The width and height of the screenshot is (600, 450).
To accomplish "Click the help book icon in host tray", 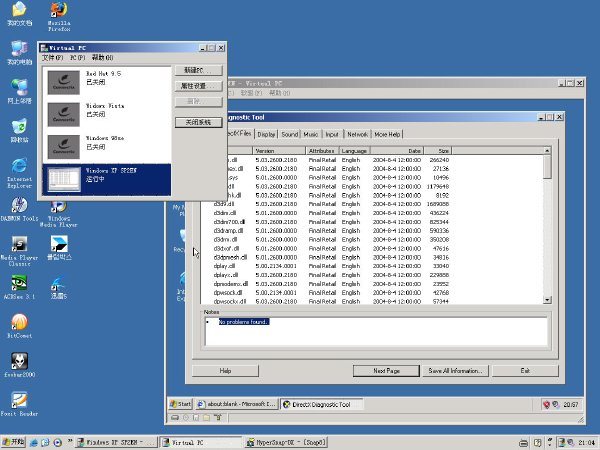I will pos(537,443).
